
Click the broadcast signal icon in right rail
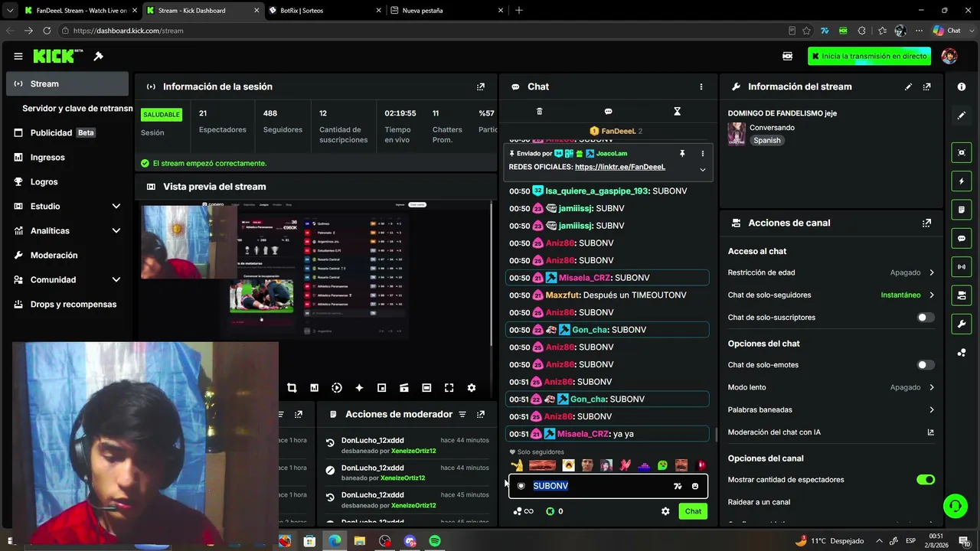click(x=962, y=267)
